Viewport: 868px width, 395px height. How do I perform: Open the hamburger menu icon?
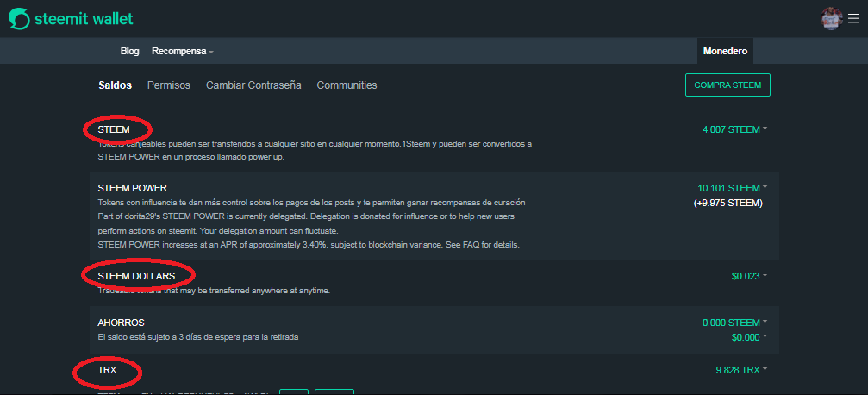pyautogui.click(x=853, y=19)
